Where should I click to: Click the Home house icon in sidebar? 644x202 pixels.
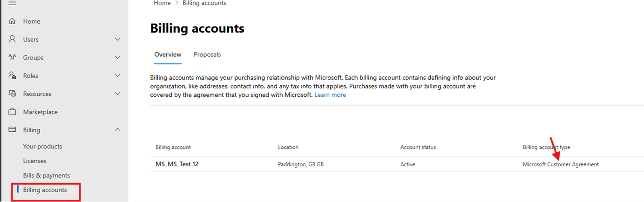click(x=13, y=21)
